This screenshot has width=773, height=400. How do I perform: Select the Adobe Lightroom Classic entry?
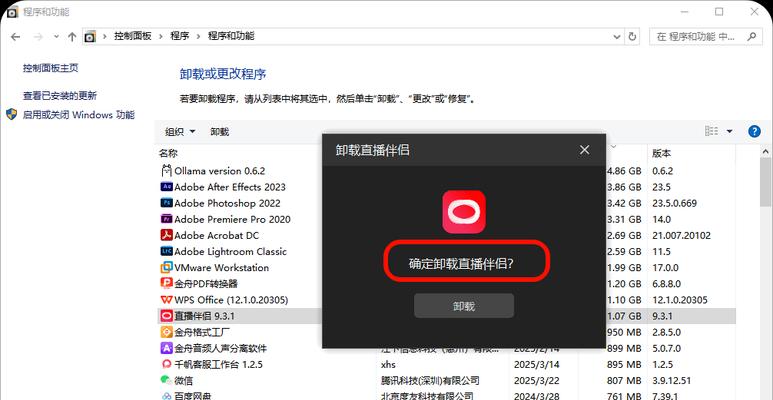coord(230,252)
